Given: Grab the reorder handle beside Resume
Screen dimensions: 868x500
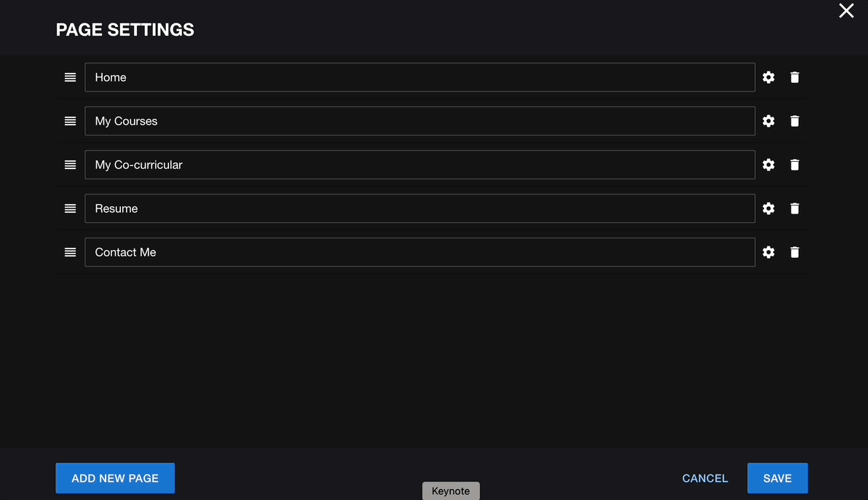Looking at the screenshot, I should click(x=71, y=208).
